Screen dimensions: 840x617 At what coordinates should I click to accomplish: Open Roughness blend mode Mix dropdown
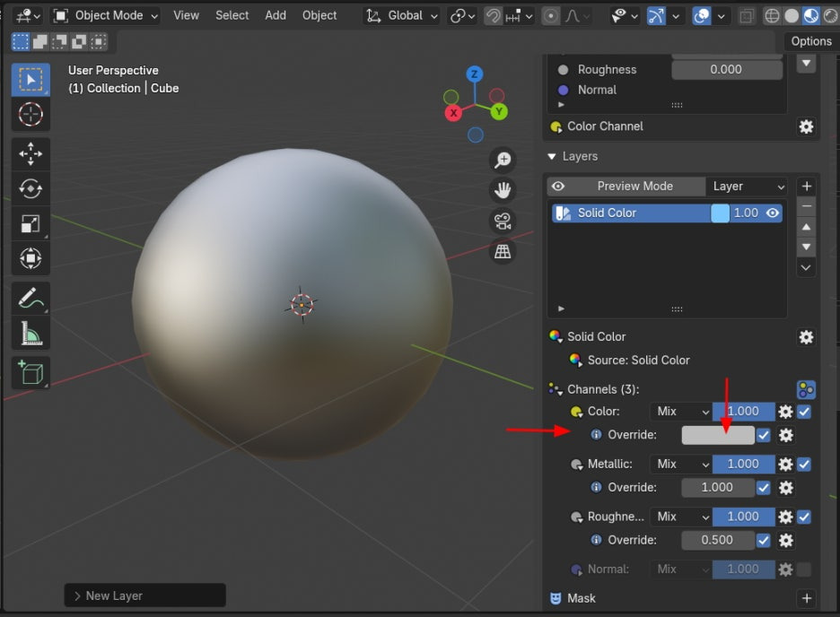(681, 517)
